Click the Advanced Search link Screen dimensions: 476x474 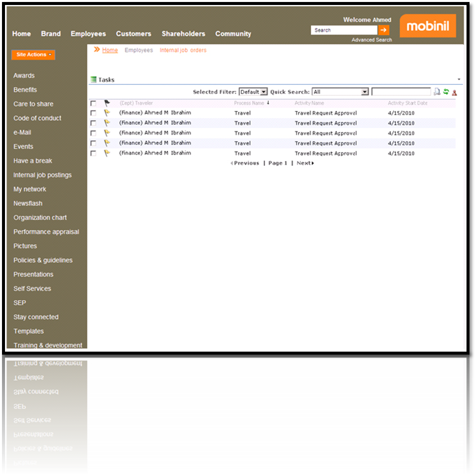point(372,40)
